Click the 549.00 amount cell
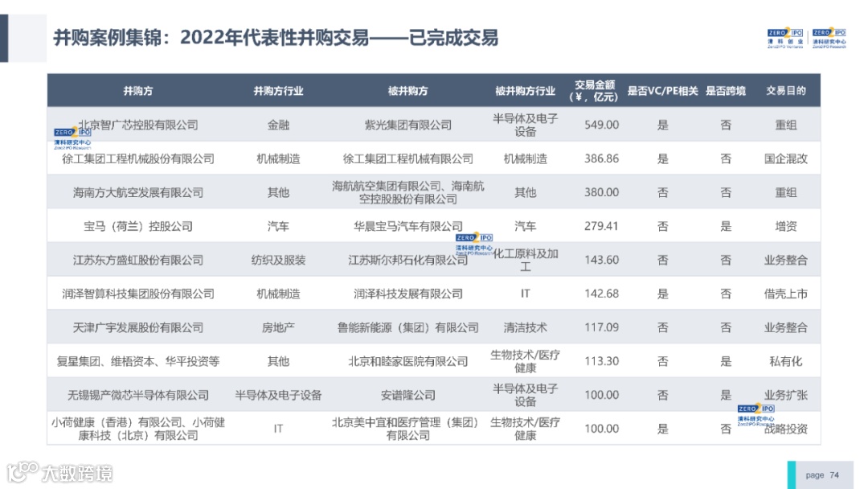Image resolution: width=868 pixels, height=489 pixels. click(x=602, y=125)
